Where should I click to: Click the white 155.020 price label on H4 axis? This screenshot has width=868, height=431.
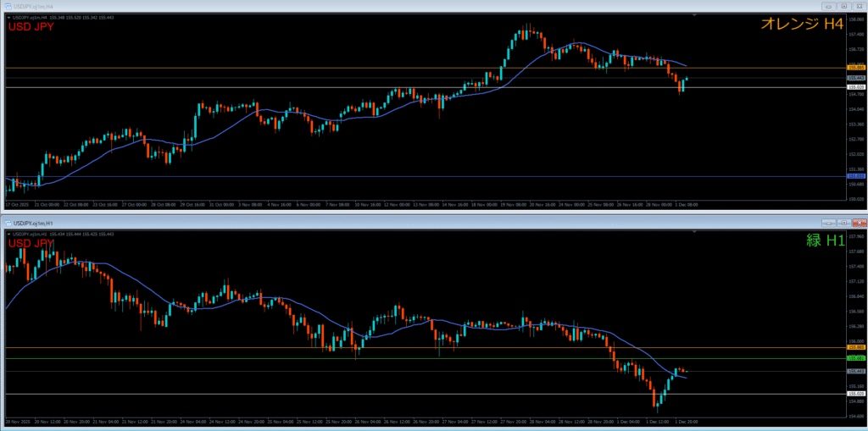pyautogui.click(x=855, y=87)
